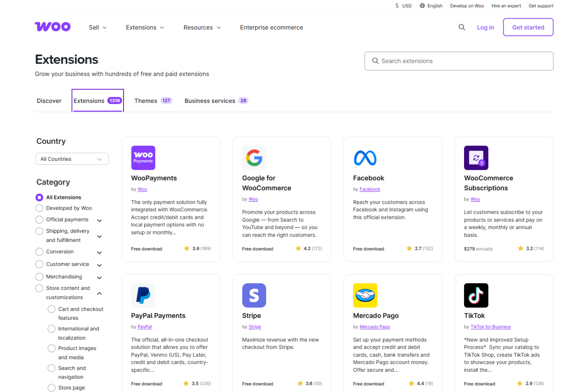Open the TikTok logo icon
Image resolution: width=588 pixels, height=392 pixels.
tap(476, 295)
